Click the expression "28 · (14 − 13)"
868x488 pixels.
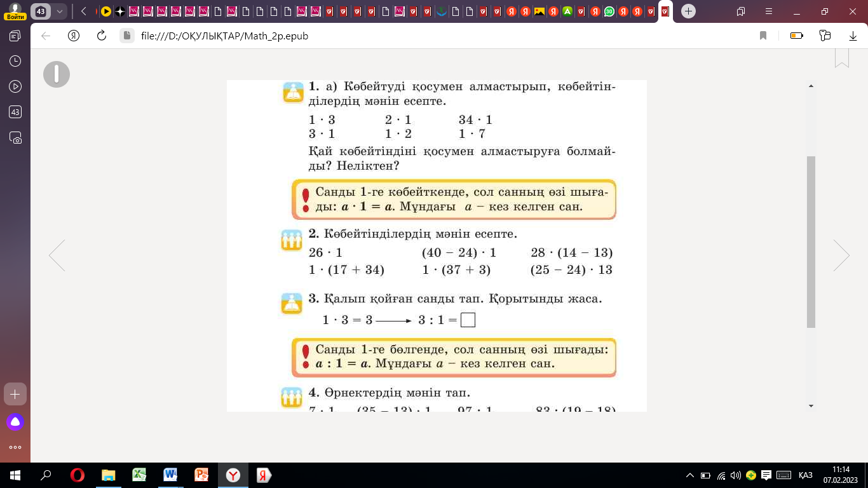[x=571, y=253]
